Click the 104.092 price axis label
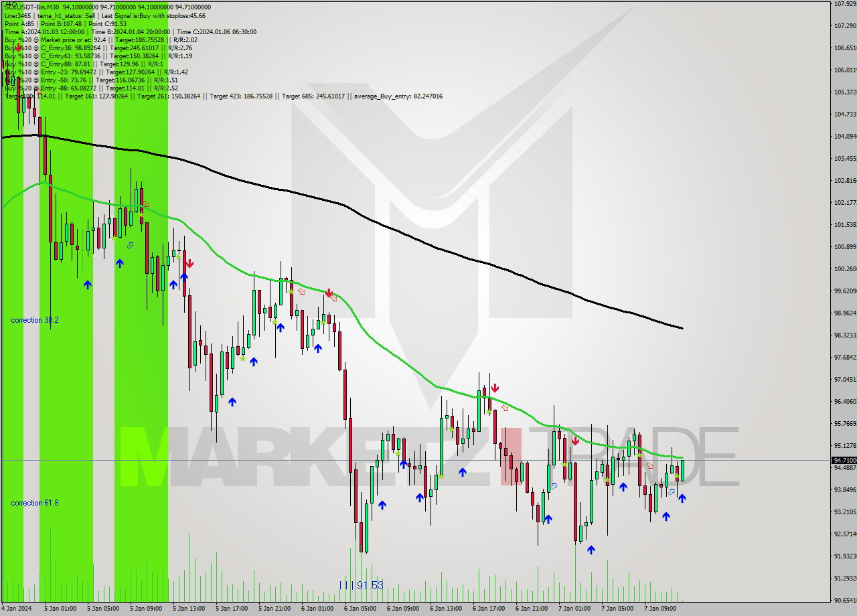 click(844, 136)
